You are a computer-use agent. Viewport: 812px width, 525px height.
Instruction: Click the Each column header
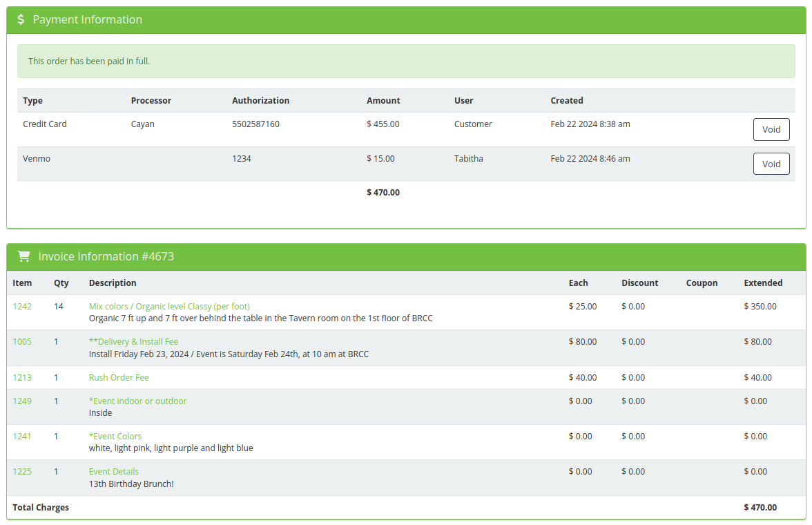(578, 283)
